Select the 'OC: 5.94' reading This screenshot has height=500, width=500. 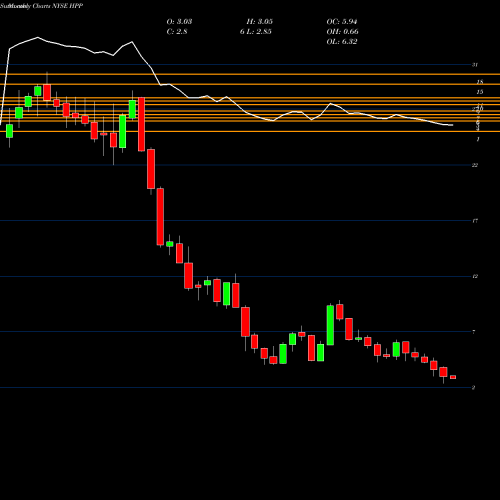(x=342, y=22)
